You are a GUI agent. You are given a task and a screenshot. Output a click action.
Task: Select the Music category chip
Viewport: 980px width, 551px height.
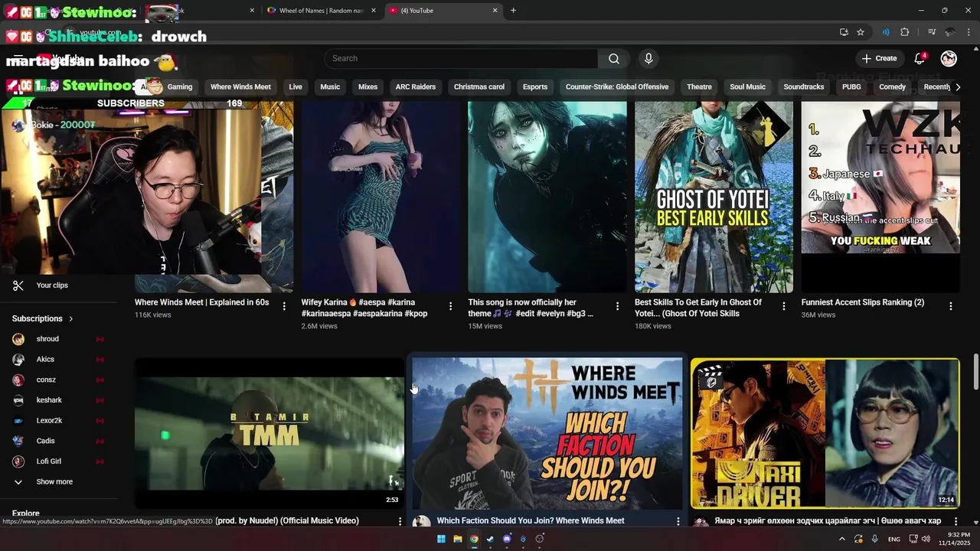tap(330, 87)
